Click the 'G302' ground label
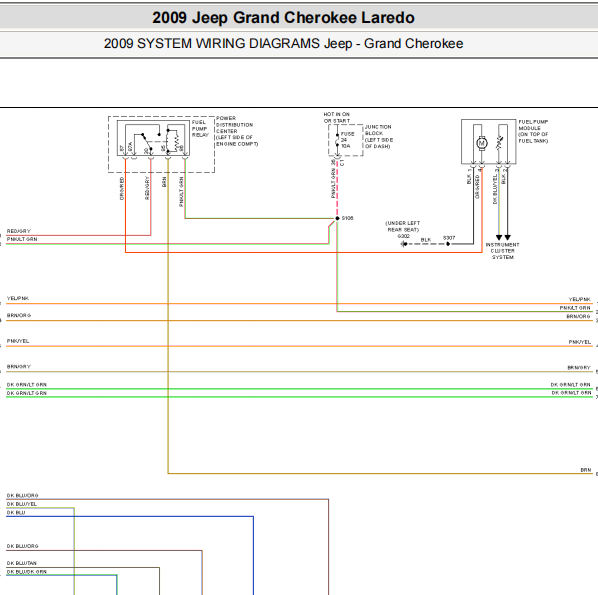This screenshot has height=595, width=598. pyautogui.click(x=403, y=236)
